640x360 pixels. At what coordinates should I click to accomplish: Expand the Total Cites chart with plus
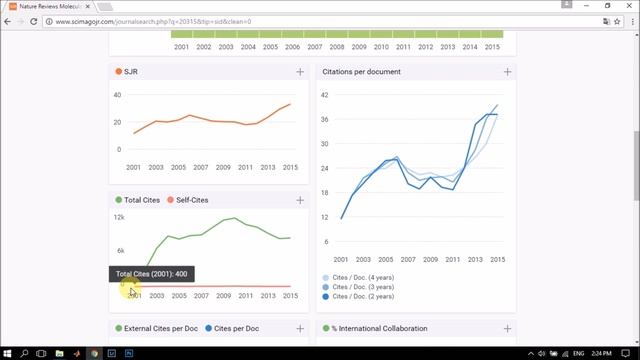coord(300,200)
